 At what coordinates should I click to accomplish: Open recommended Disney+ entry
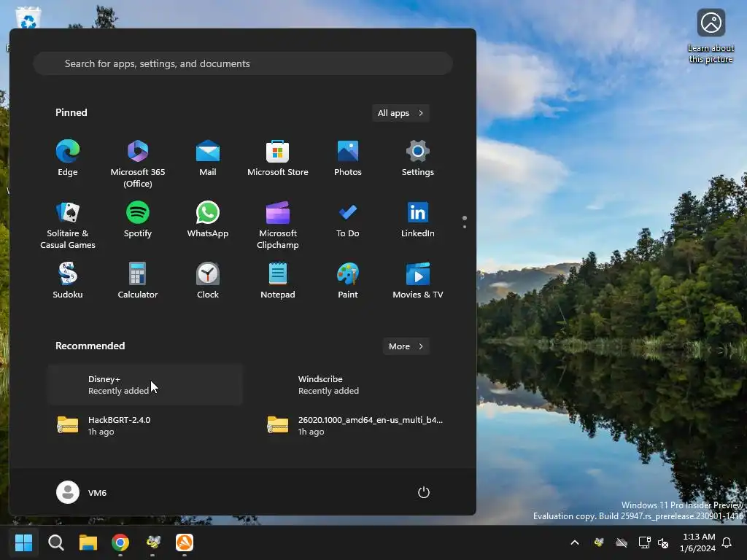click(x=145, y=385)
